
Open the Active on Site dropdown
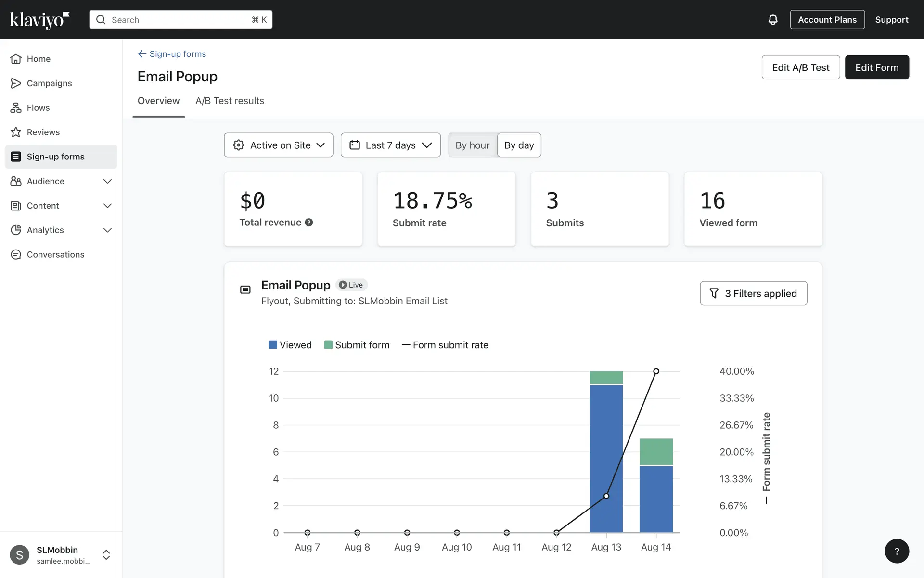[279, 145]
